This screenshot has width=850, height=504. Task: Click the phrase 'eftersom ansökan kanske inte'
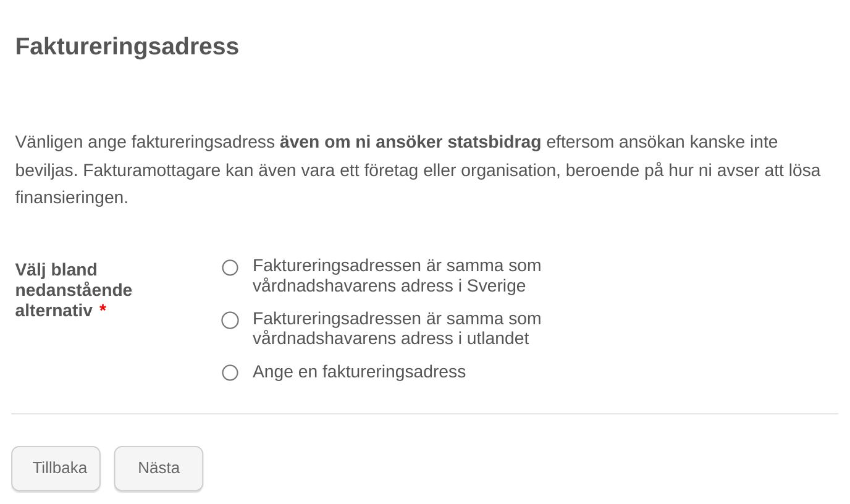pos(662,142)
